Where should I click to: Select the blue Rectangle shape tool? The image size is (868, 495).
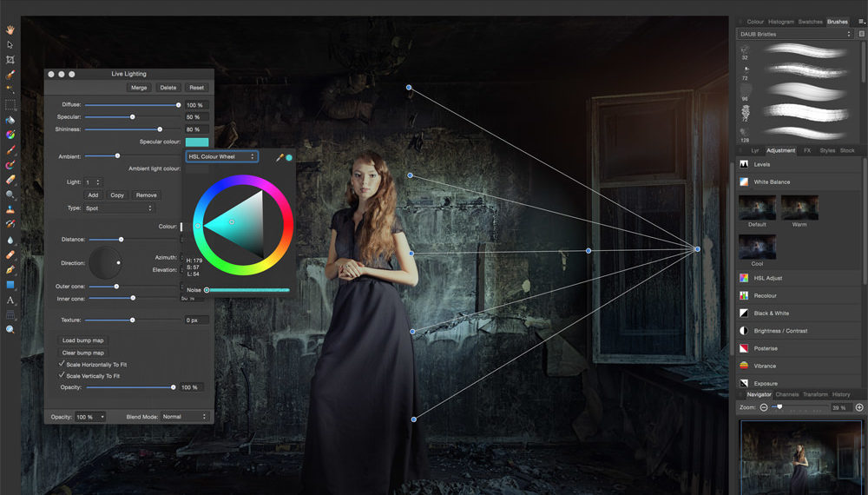[x=10, y=285]
